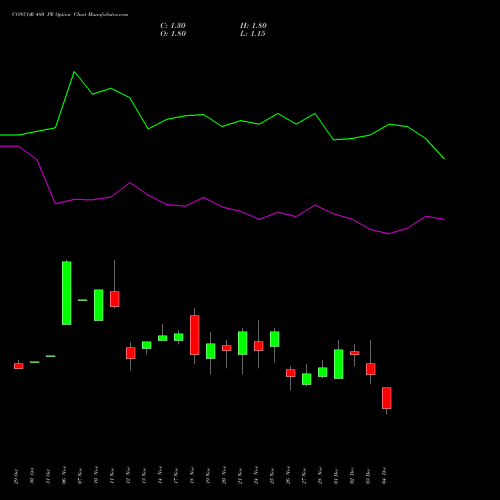
Task: Select the red candlestick for 24 Nov
Action: 259,346
